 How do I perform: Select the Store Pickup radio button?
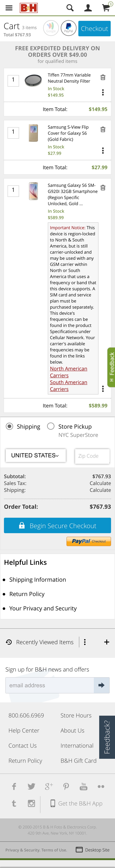pyautogui.click(x=51, y=426)
